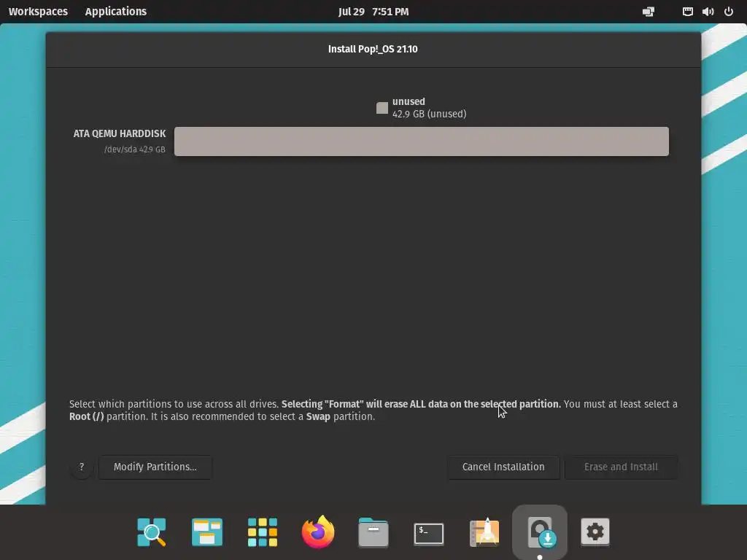Select the unused 42.9 GB partition bar
Image resolution: width=747 pixels, height=560 pixels.
(x=421, y=141)
